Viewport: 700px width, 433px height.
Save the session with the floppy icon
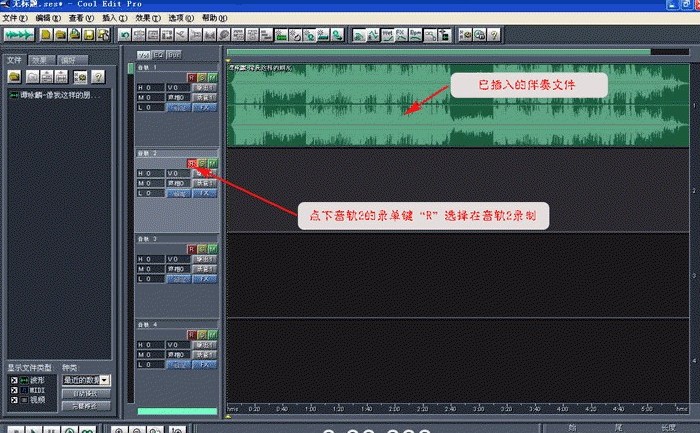click(x=89, y=34)
